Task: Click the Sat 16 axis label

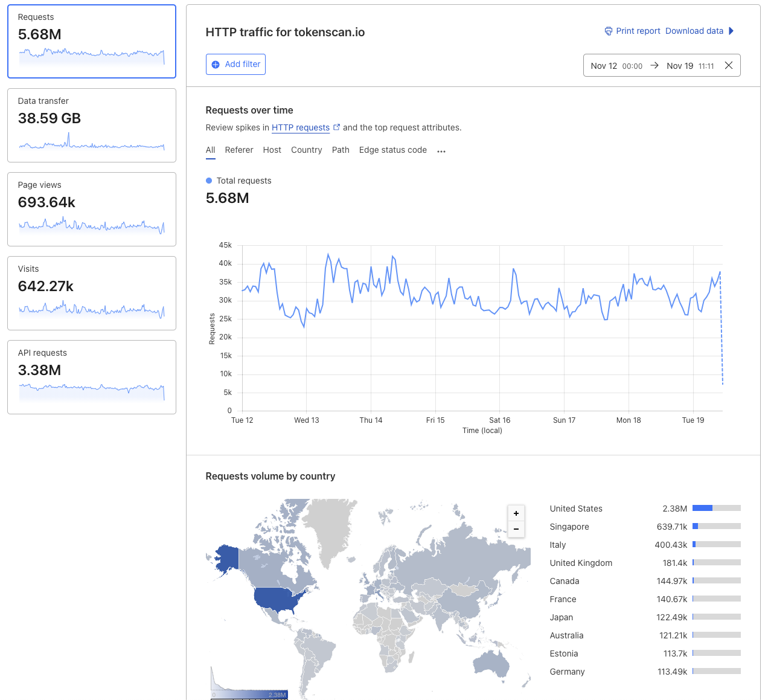Action: pos(499,420)
